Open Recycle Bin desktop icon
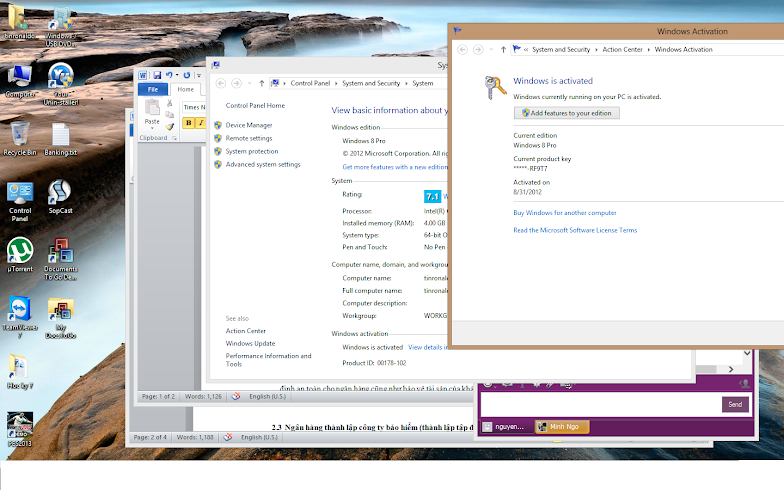Screen dimensions: 784x490 [x=20, y=139]
